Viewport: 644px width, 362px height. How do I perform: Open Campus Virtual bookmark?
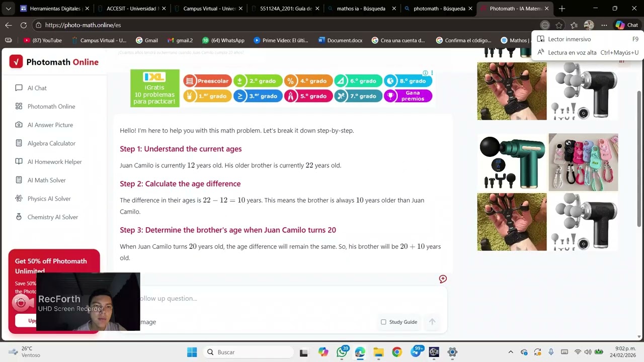(x=99, y=40)
